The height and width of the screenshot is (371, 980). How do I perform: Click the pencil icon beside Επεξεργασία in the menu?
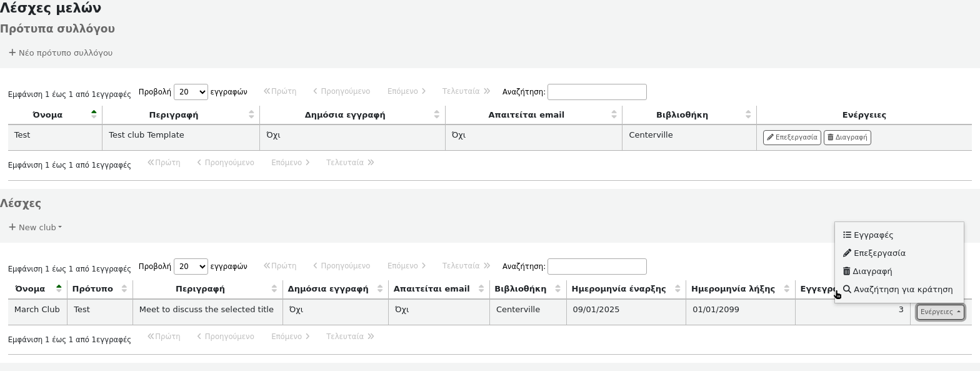(x=847, y=253)
